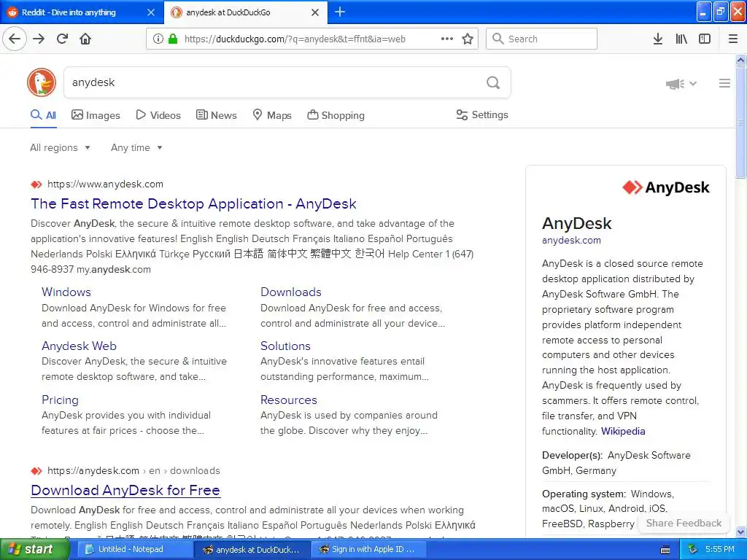Open the Resources sitelink
Viewport: 747px width, 560px height.
point(289,400)
